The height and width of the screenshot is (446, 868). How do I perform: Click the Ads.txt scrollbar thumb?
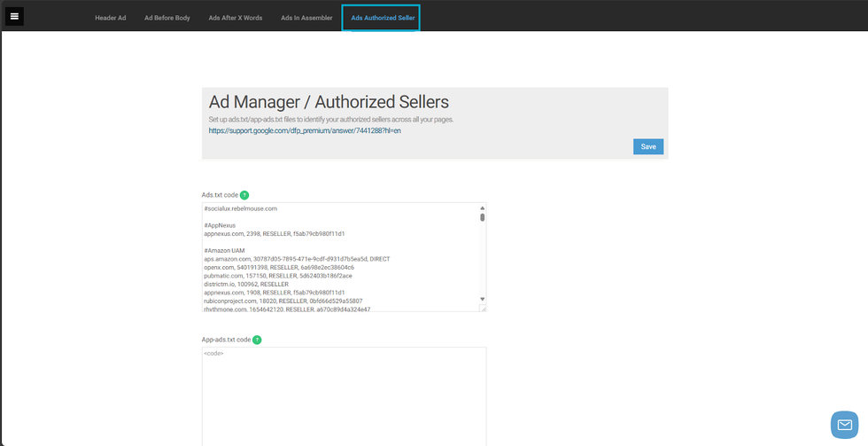[483, 216]
